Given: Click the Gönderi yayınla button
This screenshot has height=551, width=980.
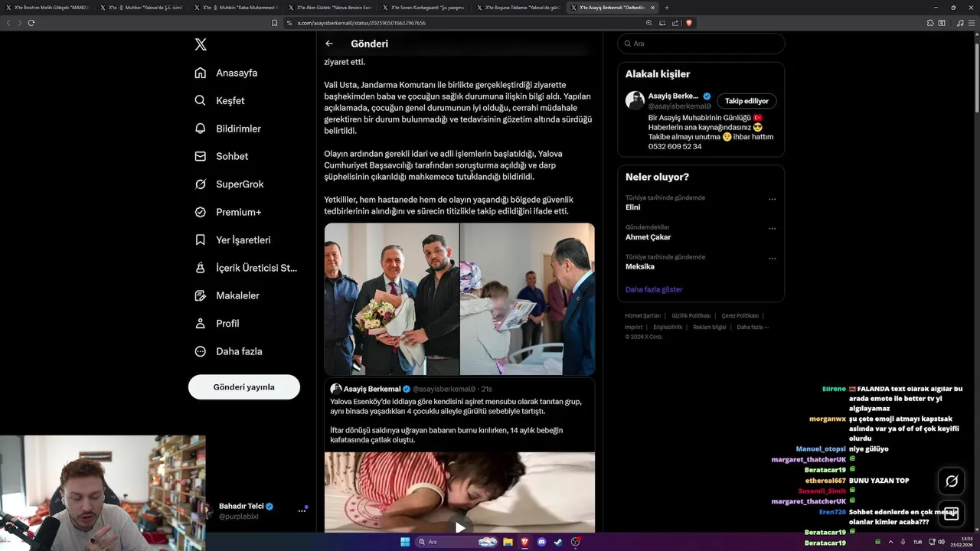Looking at the screenshot, I should (x=244, y=387).
